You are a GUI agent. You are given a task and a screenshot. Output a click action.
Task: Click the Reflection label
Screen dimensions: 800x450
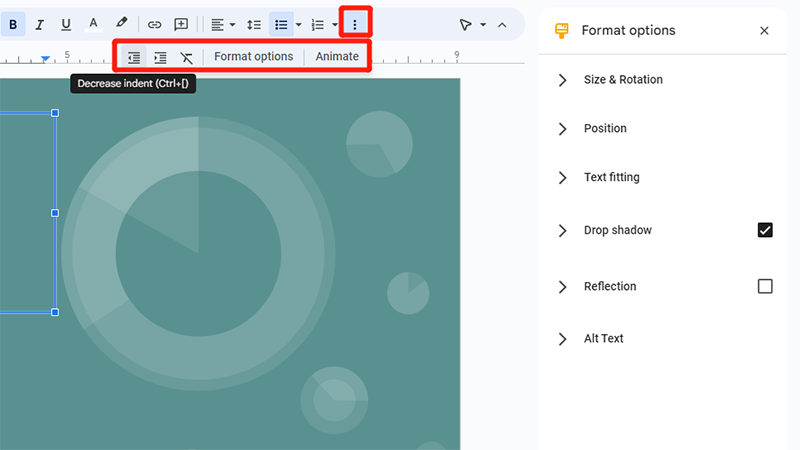click(x=610, y=286)
